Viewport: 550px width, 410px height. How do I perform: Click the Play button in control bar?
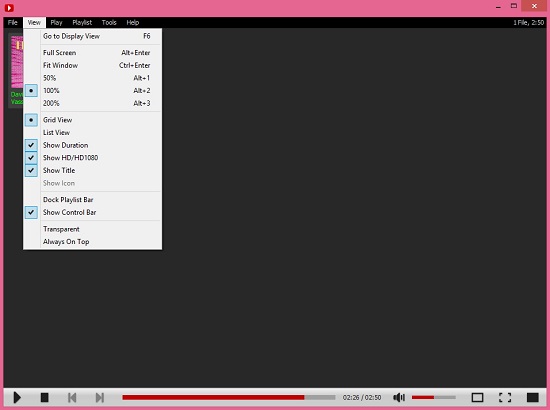coord(17,397)
